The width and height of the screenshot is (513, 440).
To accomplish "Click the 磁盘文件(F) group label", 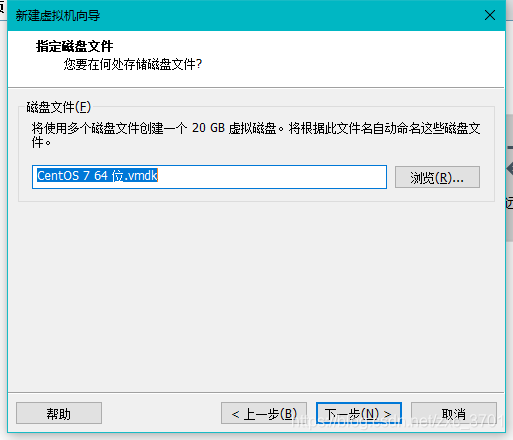I will click(59, 107).
